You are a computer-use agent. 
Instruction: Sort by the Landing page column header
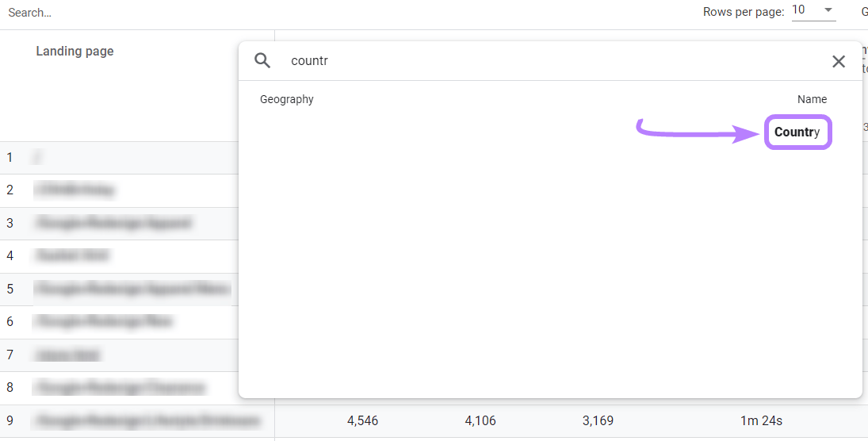75,52
